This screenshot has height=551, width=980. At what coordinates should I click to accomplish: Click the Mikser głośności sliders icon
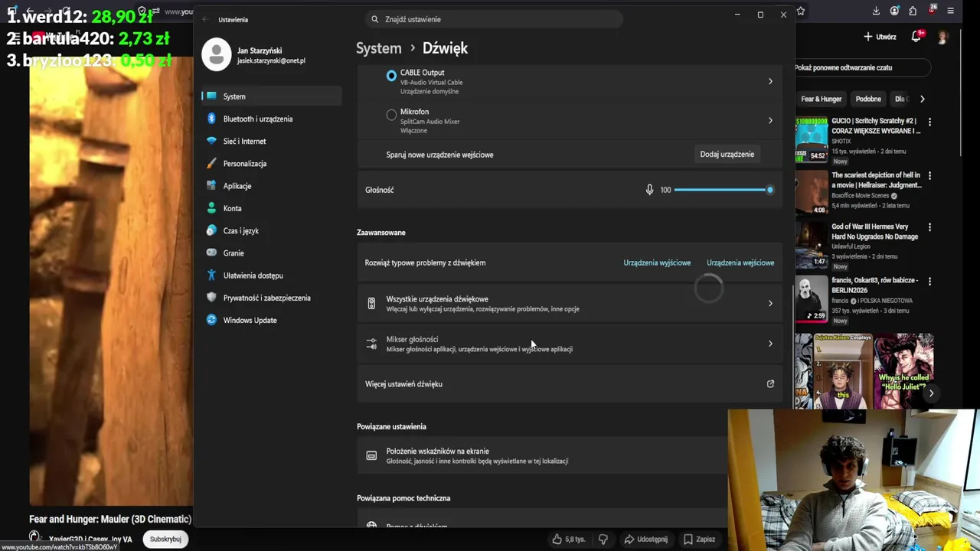tap(371, 344)
